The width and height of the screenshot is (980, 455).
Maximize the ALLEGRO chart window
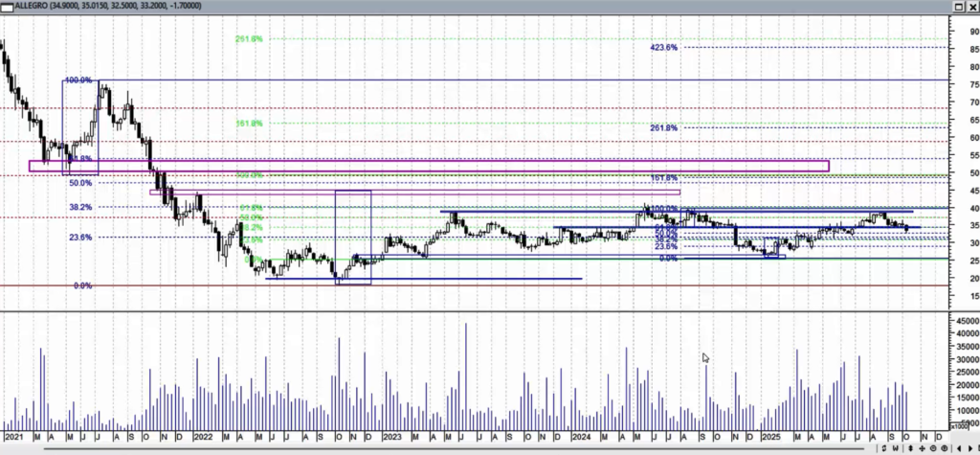[x=956, y=9]
